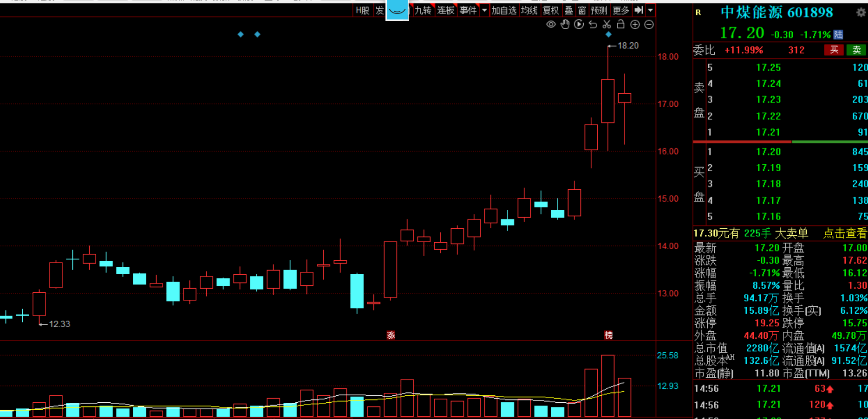This screenshot has width=868, height=419.
Task: Click the 25.58 volume axis label
Action: [667, 355]
